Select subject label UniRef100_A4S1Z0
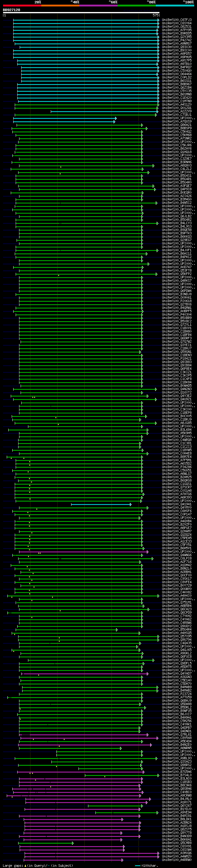The width and height of the screenshot is (197, 868). tap(177, 105)
